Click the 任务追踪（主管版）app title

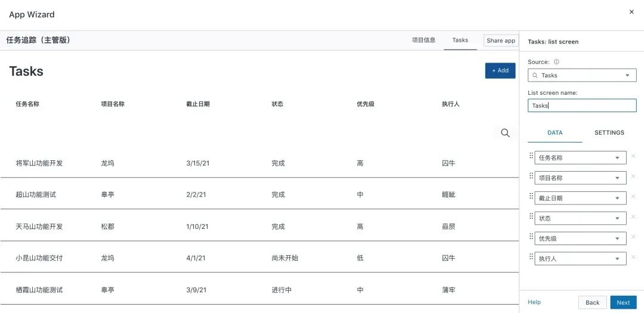(x=38, y=41)
